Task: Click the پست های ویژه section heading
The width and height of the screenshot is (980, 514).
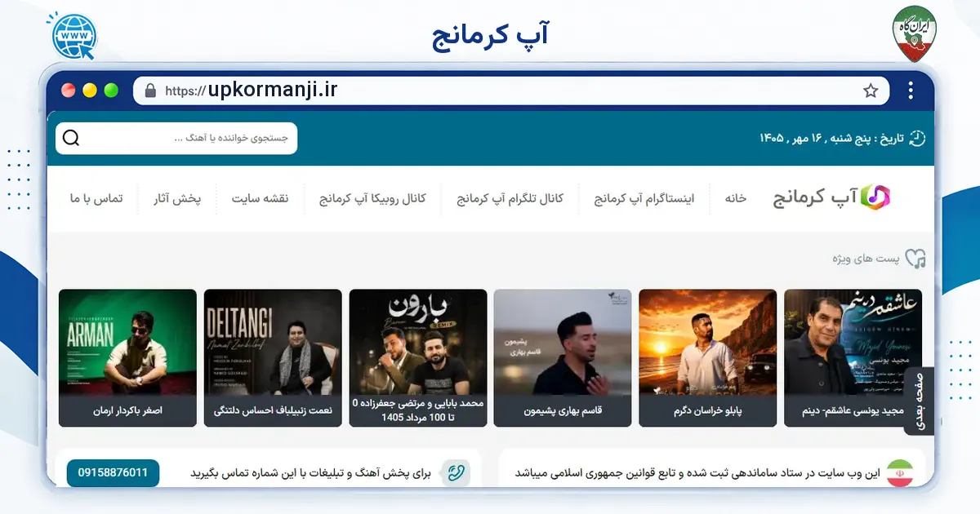Action: click(866, 259)
